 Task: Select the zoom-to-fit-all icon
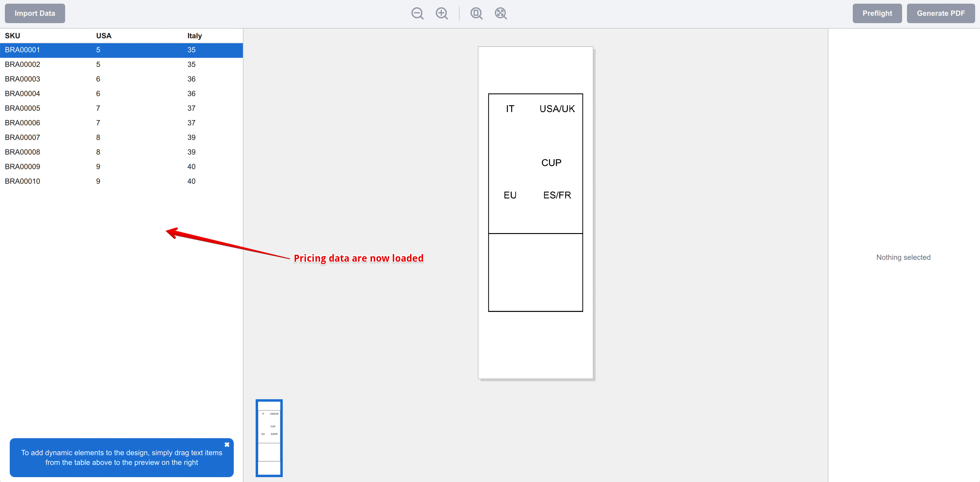[501, 13]
